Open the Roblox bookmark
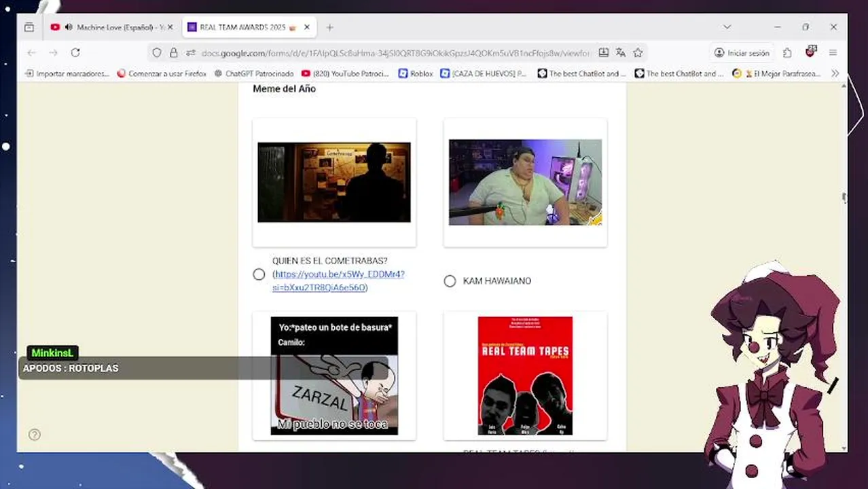 (416, 73)
